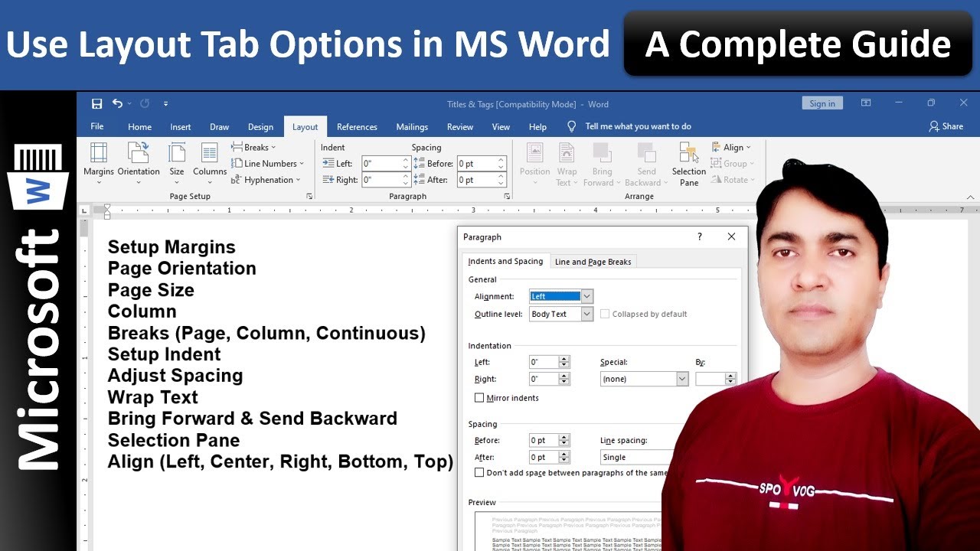Open the File menu
The image size is (980, 551).
tap(97, 126)
